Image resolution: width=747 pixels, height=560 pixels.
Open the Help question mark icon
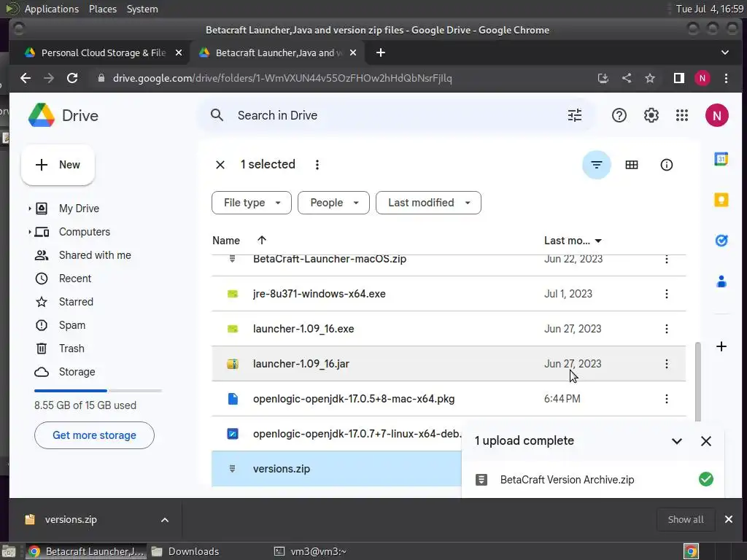pyautogui.click(x=619, y=115)
